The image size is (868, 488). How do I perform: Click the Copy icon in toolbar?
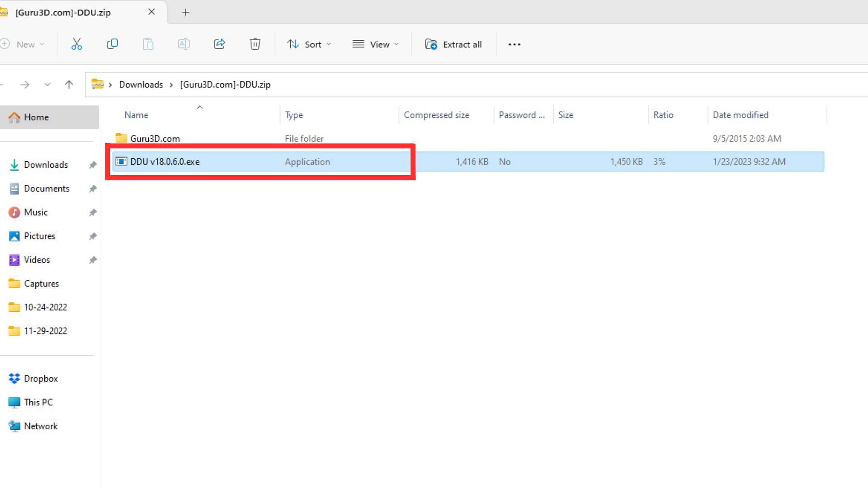tap(112, 44)
